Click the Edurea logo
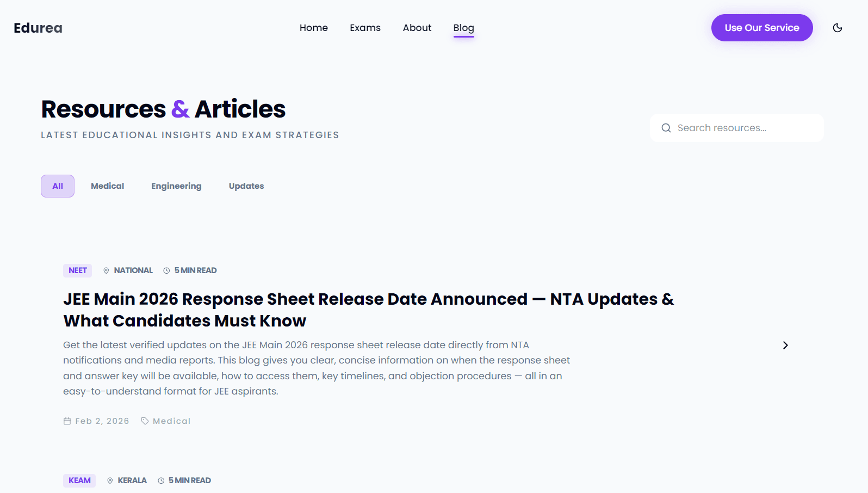868x493 pixels. coord(38,28)
